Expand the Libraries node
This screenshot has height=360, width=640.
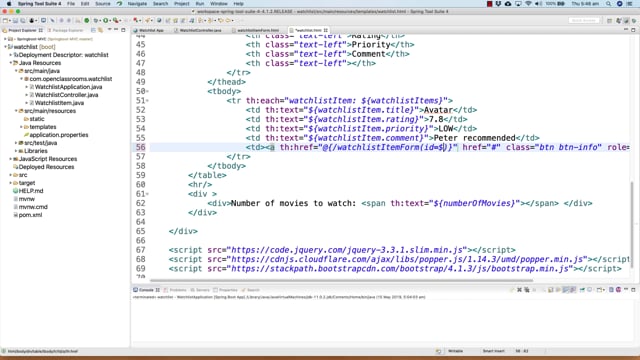click(16, 151)
